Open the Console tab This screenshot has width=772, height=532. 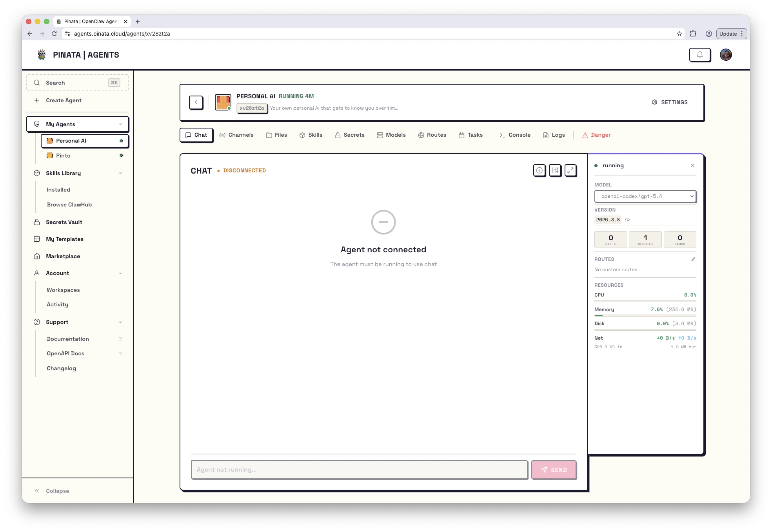pyautogui.click(x=515, y=135)
